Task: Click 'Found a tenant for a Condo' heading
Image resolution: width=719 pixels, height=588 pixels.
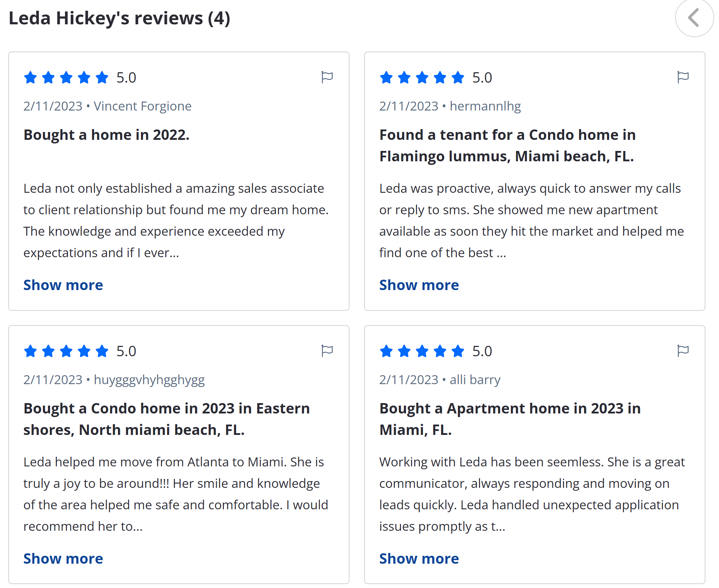Action: tap(508, 146)
